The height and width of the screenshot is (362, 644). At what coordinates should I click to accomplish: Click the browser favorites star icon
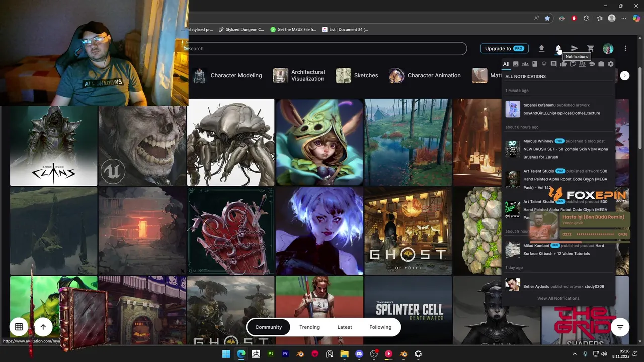click(x=547, y=18)
